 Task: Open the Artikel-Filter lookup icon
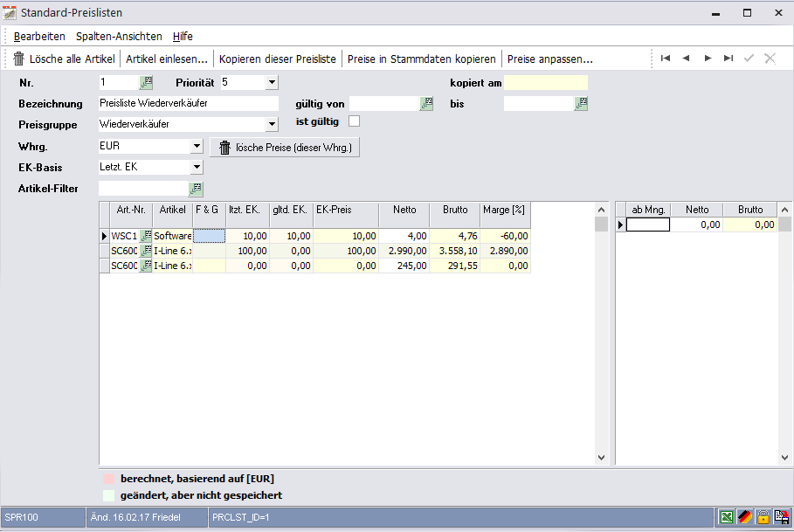point(196,188)
